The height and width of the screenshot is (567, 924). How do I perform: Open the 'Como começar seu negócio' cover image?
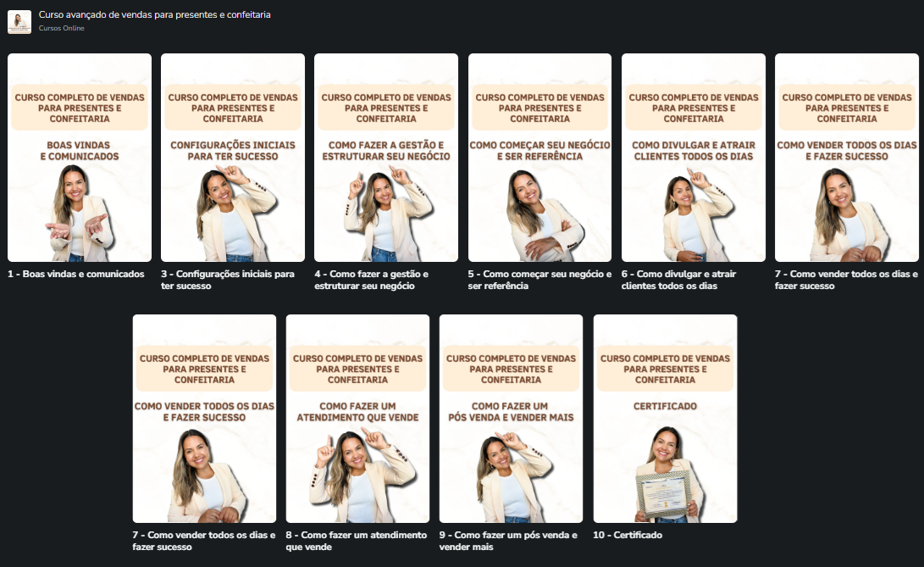pyautogui.click(x=540, y=158)
